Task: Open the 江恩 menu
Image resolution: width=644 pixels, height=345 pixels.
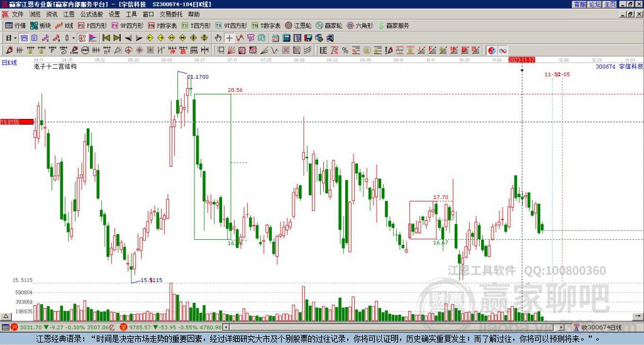Action: pyautogui.click(x=69, y=14)
